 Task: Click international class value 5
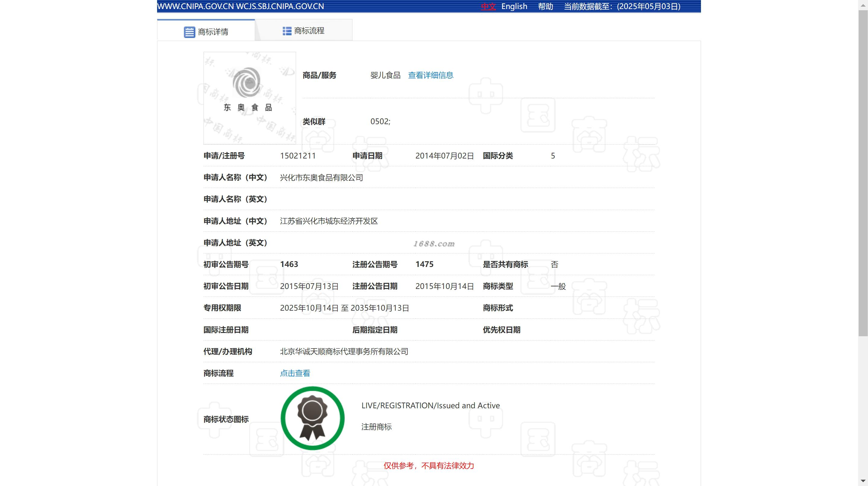[x=553, y=156]
